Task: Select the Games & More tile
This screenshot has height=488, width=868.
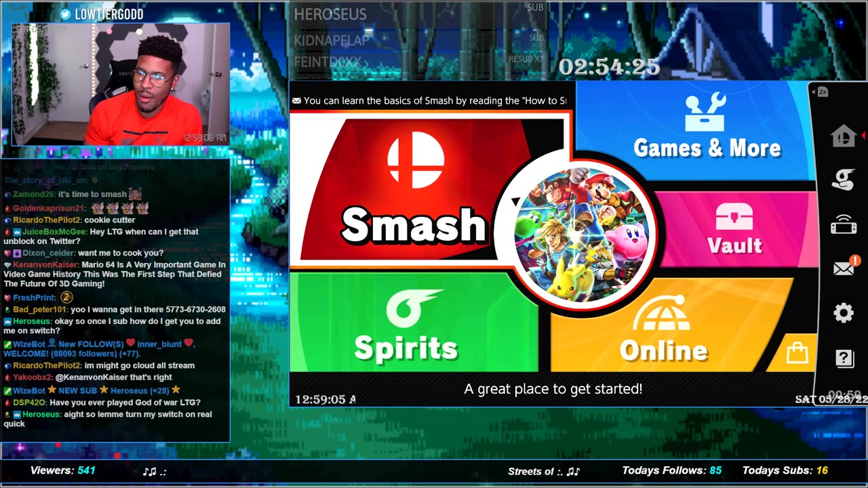Action: tap(695, 130)
